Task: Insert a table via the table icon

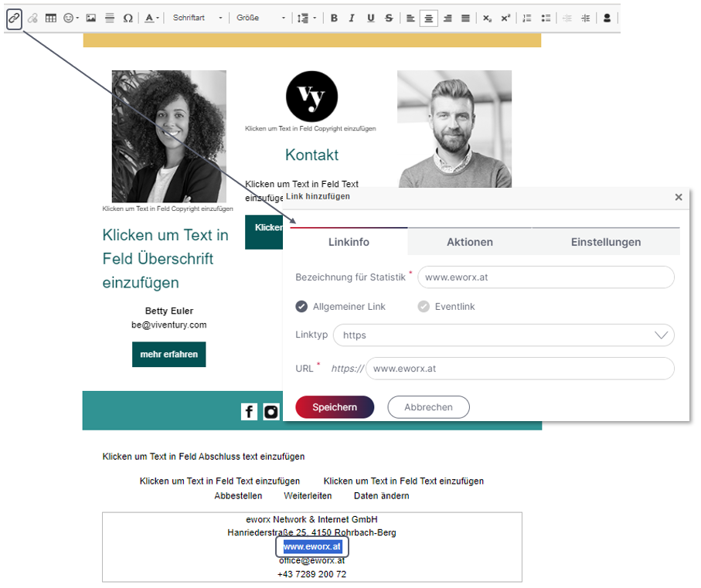Action: (51, 19)
